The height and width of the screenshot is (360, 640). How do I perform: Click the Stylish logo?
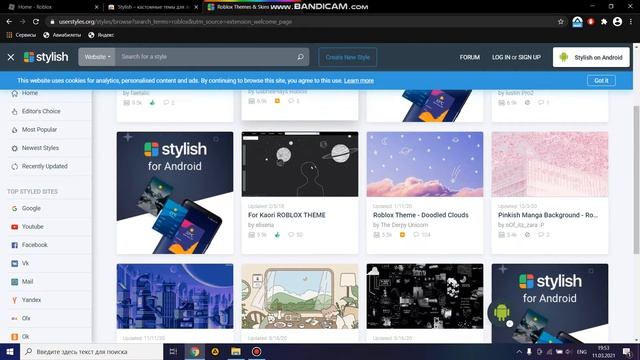coord(46,57)
